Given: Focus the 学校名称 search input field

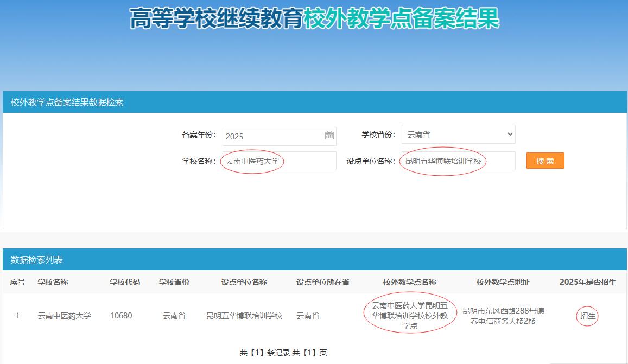Looking at the screenshot, I should [279, 161].
